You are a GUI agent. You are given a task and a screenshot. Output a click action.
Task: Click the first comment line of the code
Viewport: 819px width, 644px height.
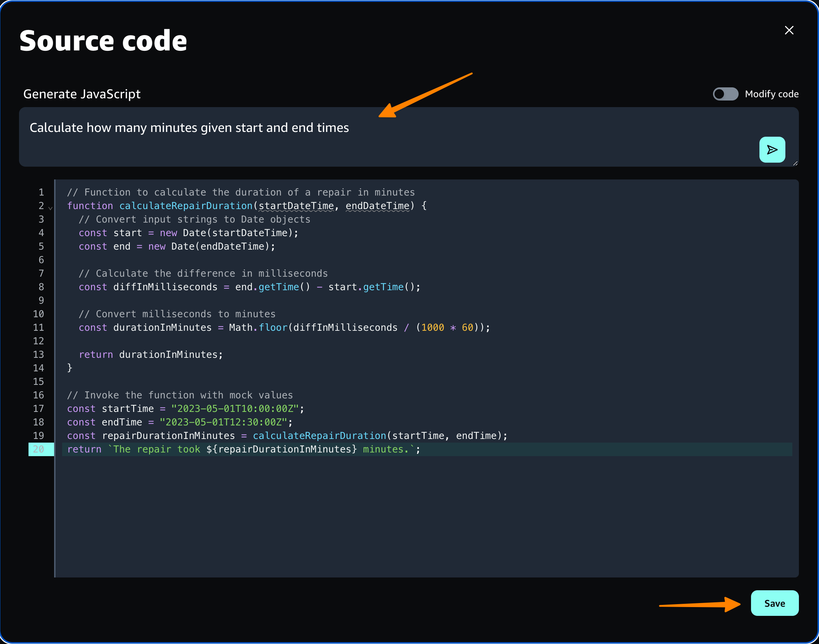pos(240,192)
